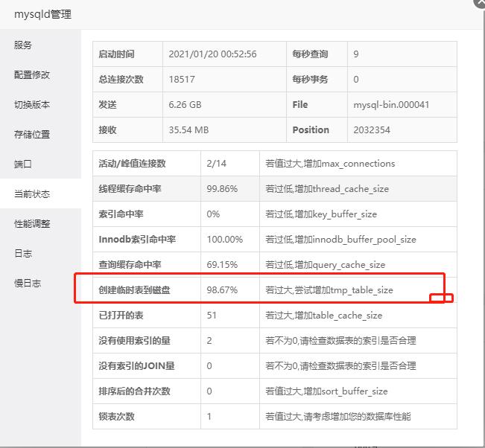Click the 启动时间 label

coord(116,54)
